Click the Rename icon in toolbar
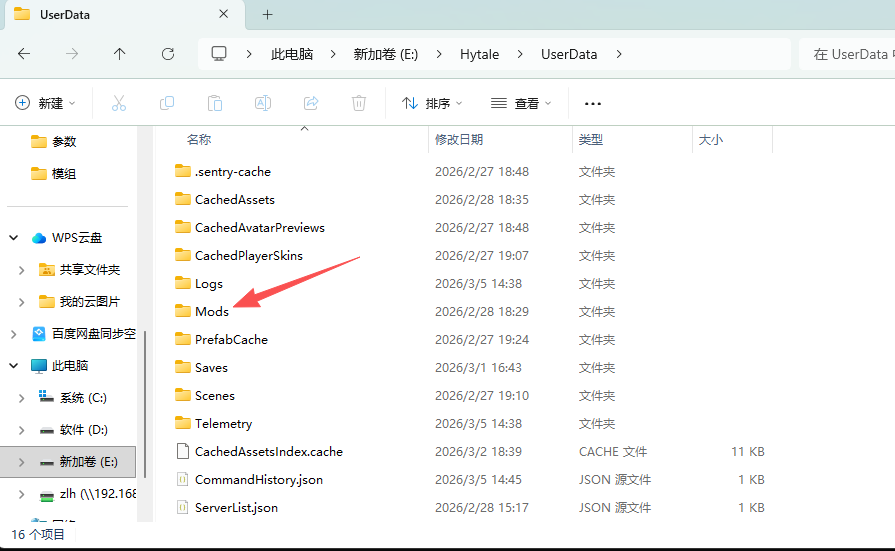The width and height of the screenshot is (895, 551). [x=263, y=103]
